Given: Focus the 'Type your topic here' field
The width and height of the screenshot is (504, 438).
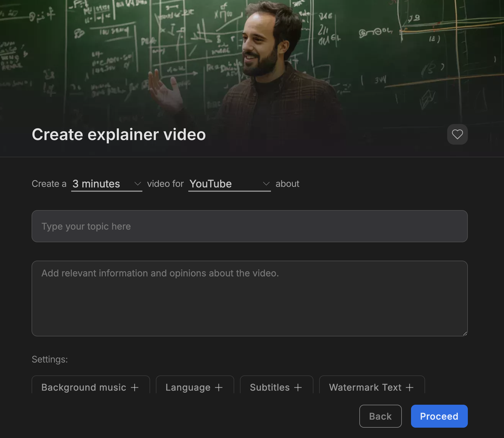Looking at the screenshot, I should 249,226.
